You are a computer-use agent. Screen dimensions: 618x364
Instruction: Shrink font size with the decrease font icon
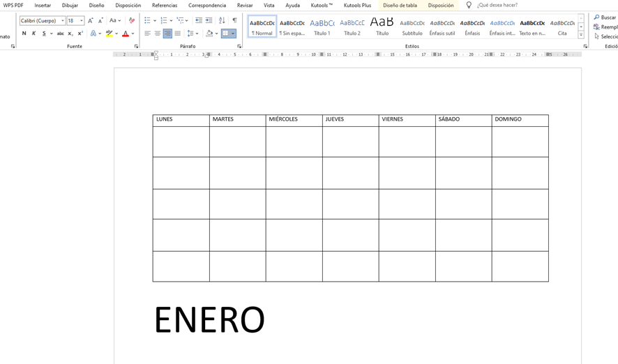(x=100, y=20)
